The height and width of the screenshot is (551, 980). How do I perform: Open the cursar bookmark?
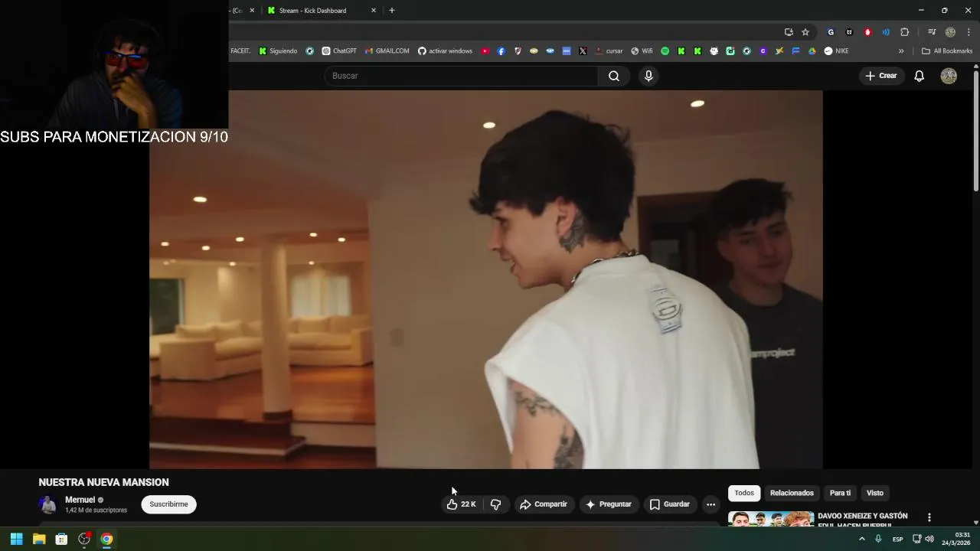[x=609, y=51]
